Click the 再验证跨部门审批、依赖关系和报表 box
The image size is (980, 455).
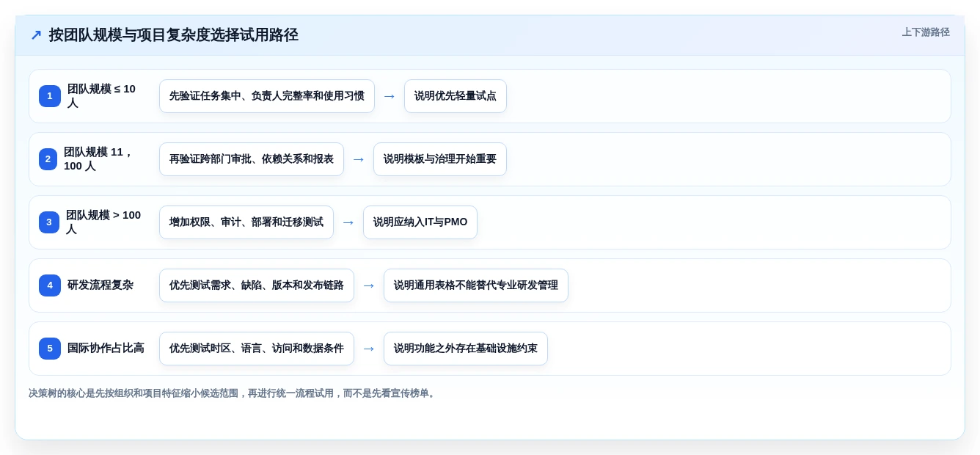pos(252,159)
